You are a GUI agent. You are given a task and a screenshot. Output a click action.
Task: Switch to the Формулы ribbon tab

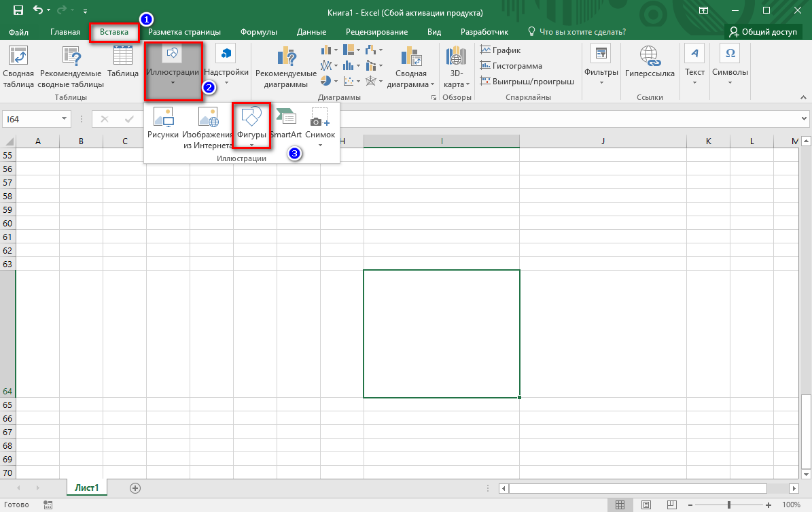click(x=258, y=32)
